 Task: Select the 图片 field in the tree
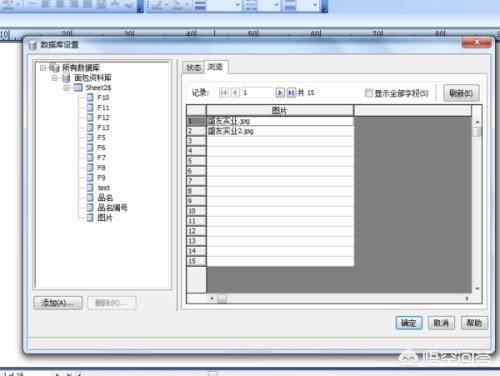105,218
